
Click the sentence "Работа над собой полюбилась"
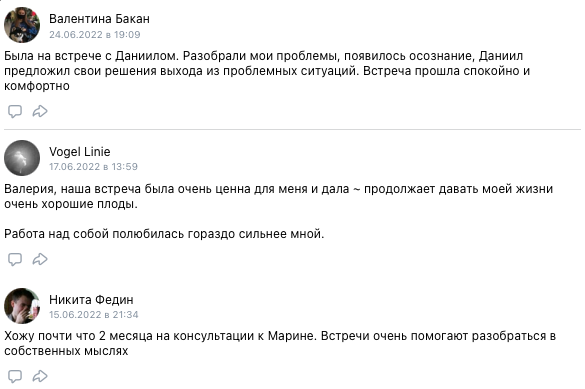164,234
